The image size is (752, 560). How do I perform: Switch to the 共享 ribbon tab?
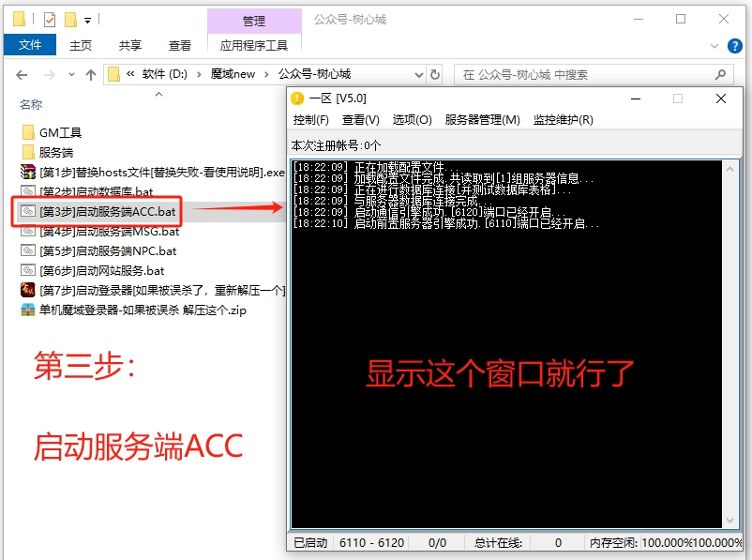point(130,46)
